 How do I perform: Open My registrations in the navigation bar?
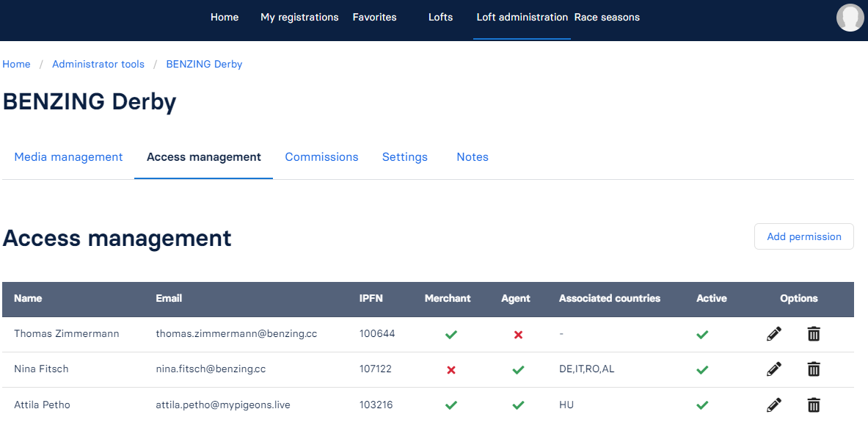(x=299, y=17)
